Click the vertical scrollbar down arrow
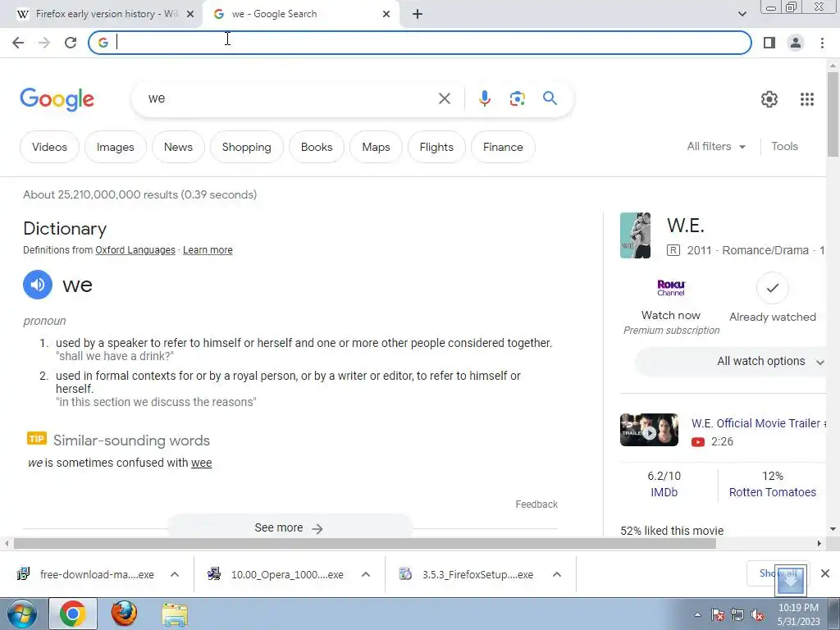 click(833, 529)
